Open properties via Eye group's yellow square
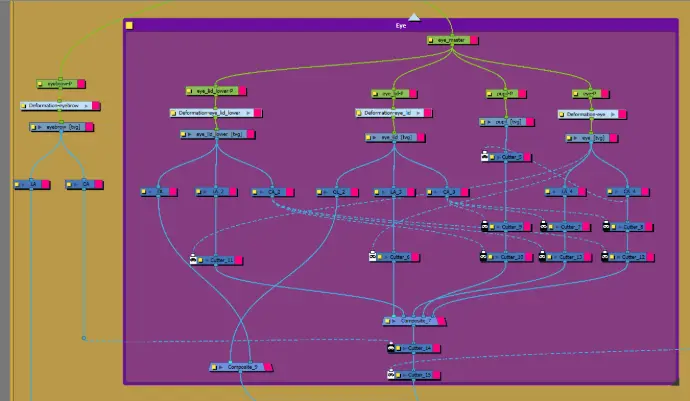 [129, 26]
